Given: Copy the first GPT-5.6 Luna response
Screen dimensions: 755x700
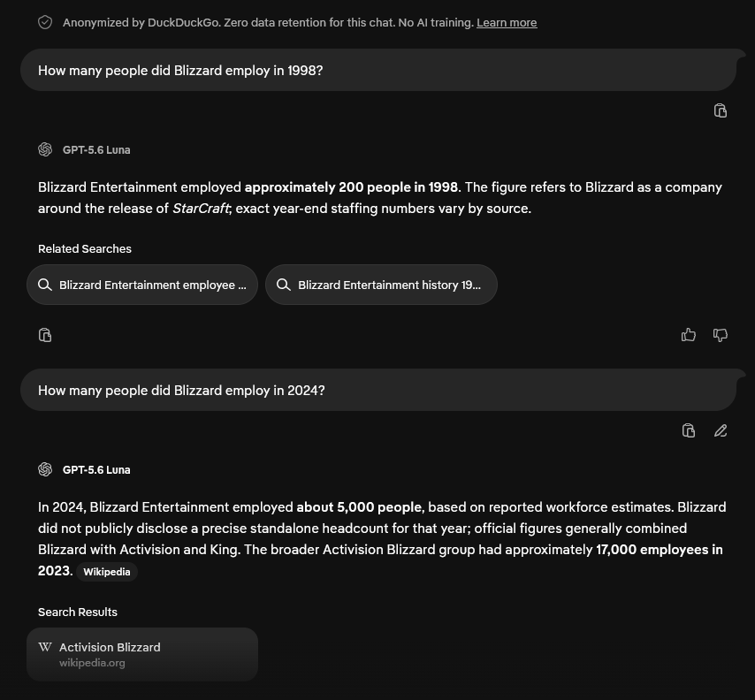Looking at the screenshot, I should (45, 335).
